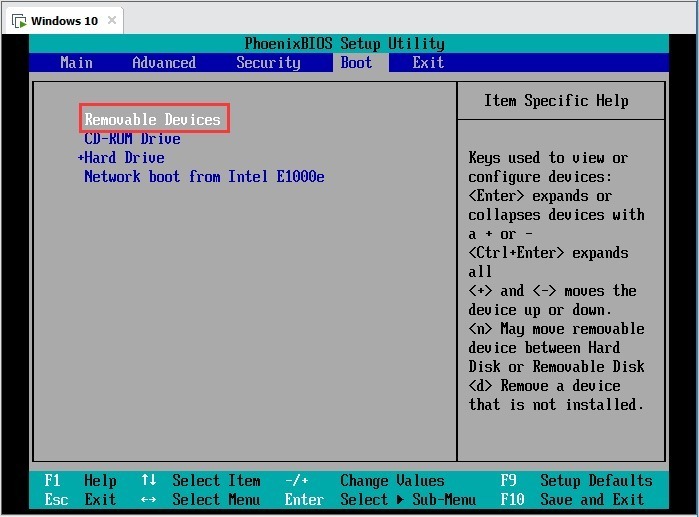Click the F1 Help key hint
Image resolution: width=699 pixels, height=517 pixels.
pos(80,481)
